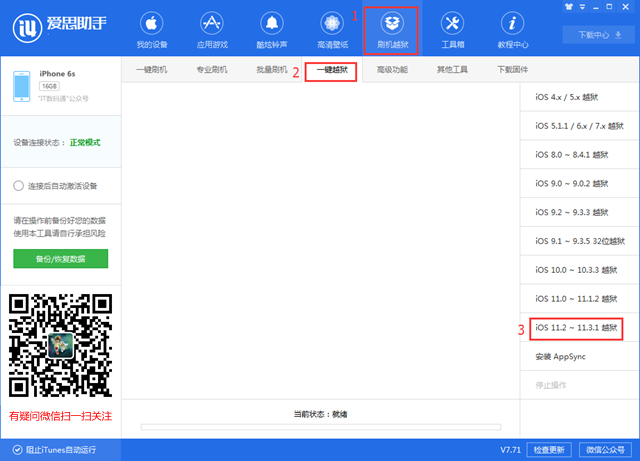
Task: Click the 16GB storage badge
Action: [x=49, y=86]
